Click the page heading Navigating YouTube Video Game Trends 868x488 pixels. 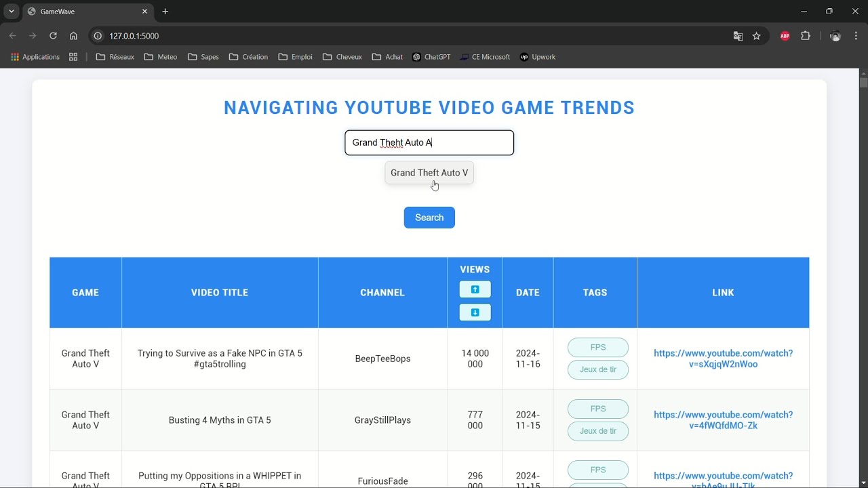pos(429,108)
